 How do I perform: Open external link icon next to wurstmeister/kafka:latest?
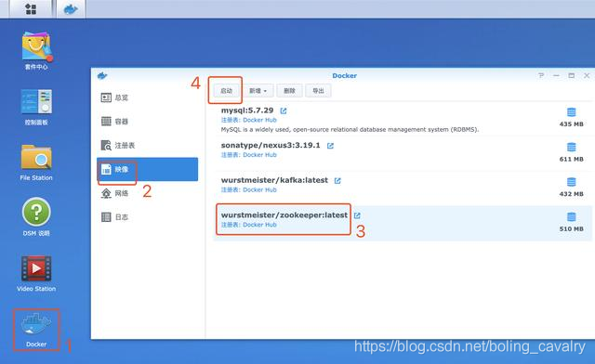pyautogui.click(x=337, y=180)
